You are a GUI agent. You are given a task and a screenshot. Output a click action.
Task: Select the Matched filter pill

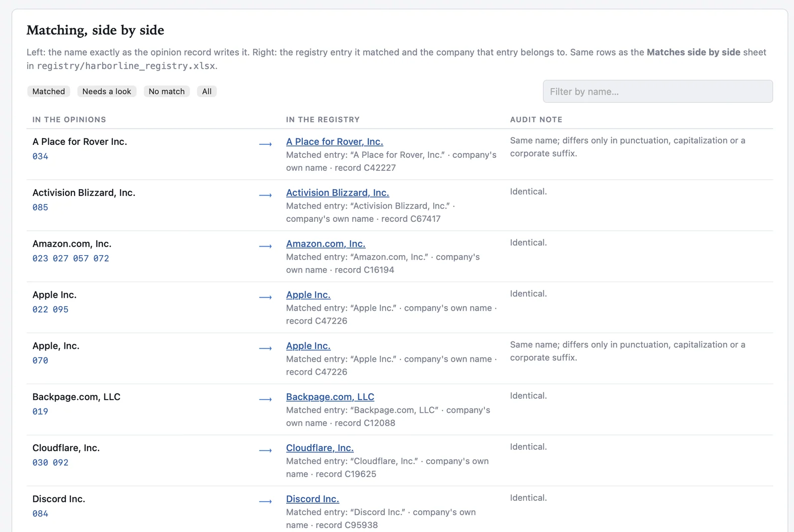[49, 91]
